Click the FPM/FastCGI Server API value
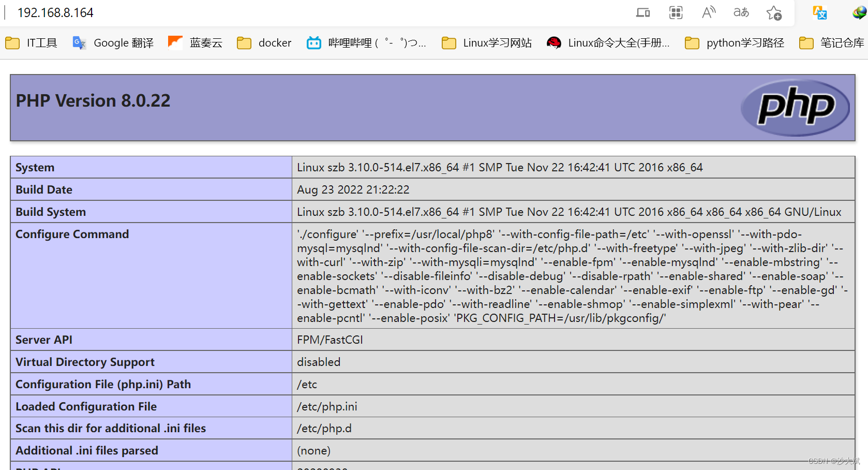Viewport: 868px width, 470px height. tap(330, 340)
